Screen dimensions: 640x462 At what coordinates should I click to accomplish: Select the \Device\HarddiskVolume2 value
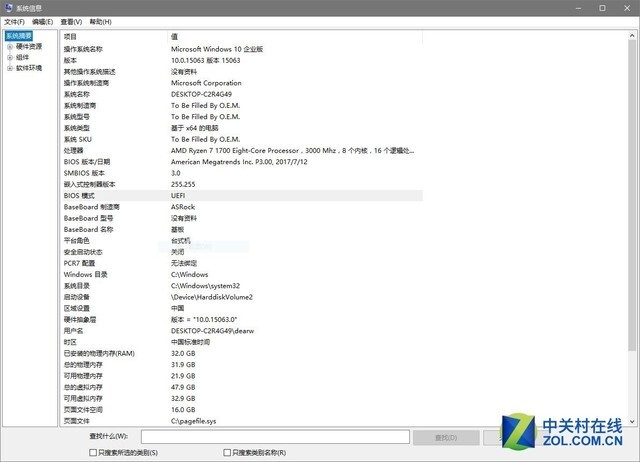pyautogui.click(x=212, y=297)
